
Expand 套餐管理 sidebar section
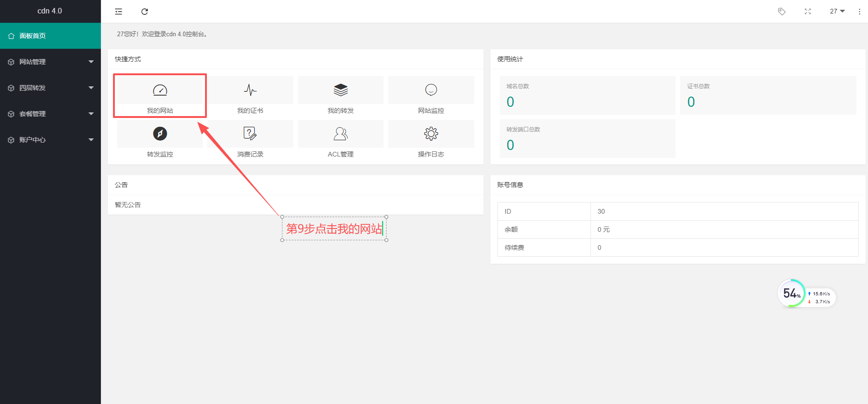tap(50, 114)
